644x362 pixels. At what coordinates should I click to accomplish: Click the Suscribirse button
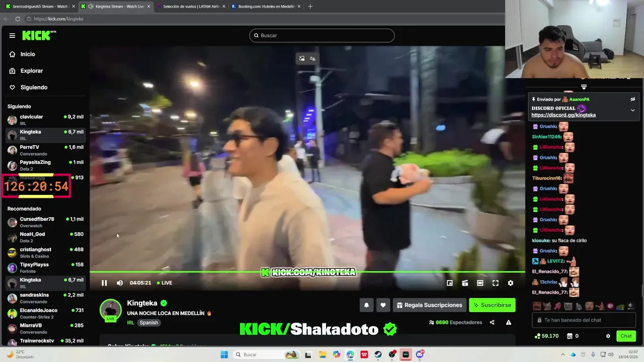pyautogui.click(x=492, y=305)
